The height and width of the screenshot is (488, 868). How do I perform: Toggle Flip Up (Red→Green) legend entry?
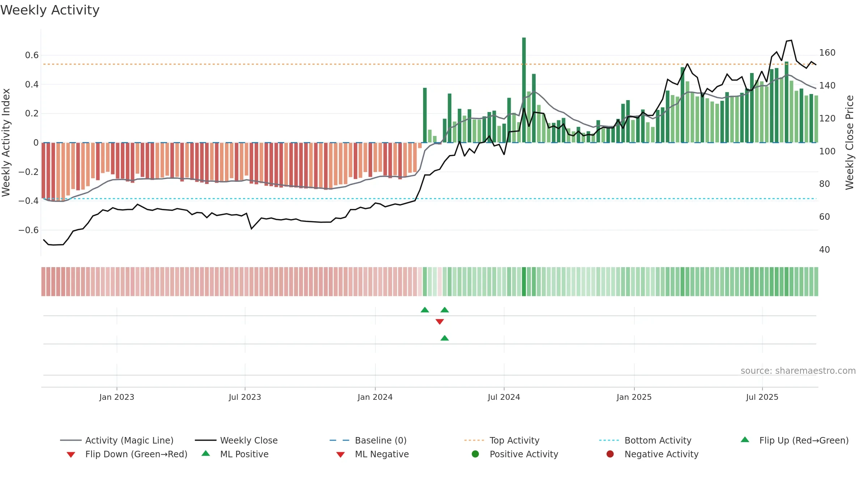794,440
